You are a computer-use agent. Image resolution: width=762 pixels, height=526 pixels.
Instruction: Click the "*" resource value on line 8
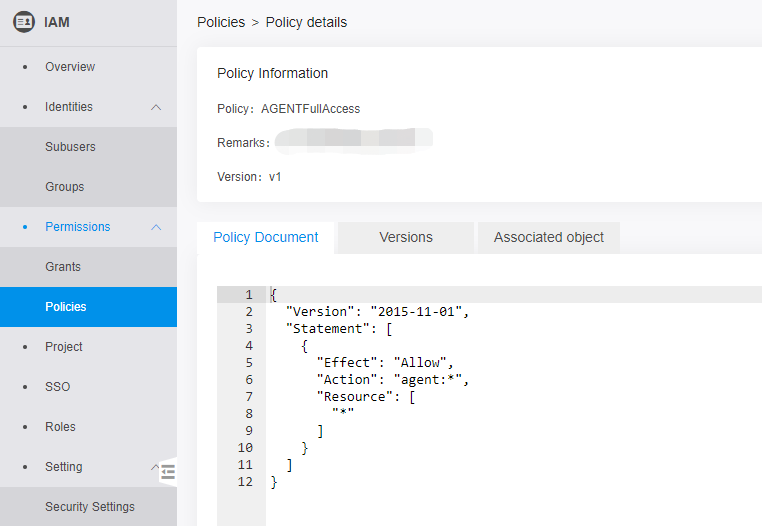coord(343,413)
